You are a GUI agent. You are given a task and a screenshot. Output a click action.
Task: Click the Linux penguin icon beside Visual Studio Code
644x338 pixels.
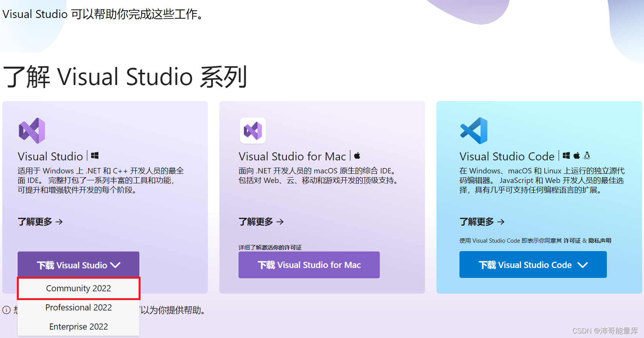(x=587, y=155)
